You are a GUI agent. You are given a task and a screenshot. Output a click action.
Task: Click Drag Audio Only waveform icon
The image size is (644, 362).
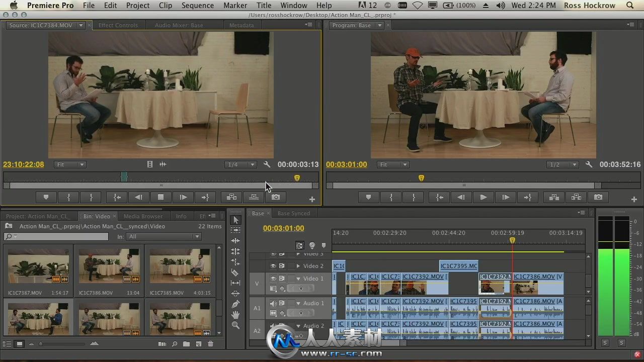point(163,164)
